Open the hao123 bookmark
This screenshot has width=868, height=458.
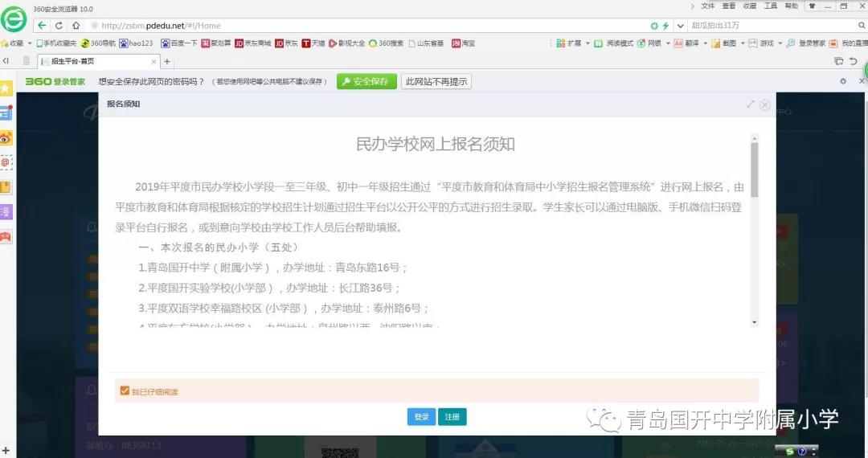click(136, 43)
